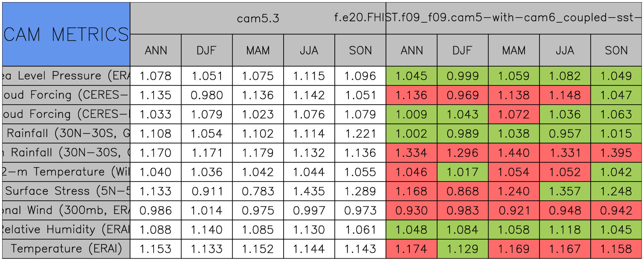Click the green cell with value 0.957
The image size is (644, 261).
565,134
